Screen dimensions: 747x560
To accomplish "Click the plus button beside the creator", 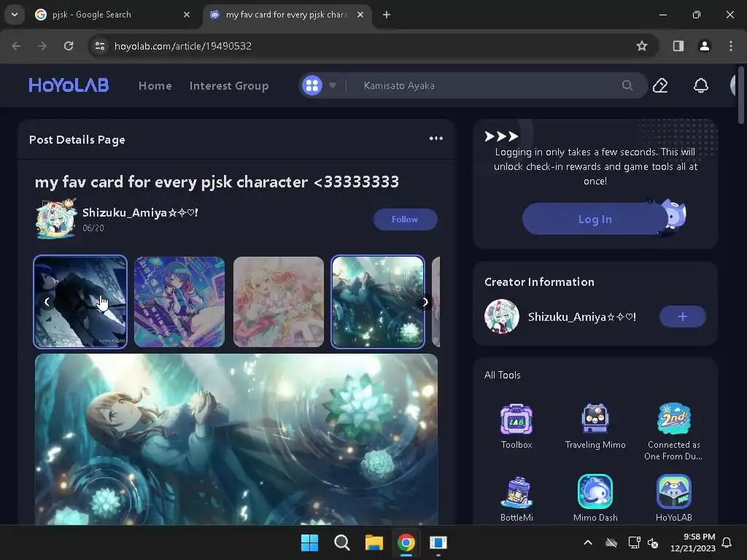I will [683, 316].
